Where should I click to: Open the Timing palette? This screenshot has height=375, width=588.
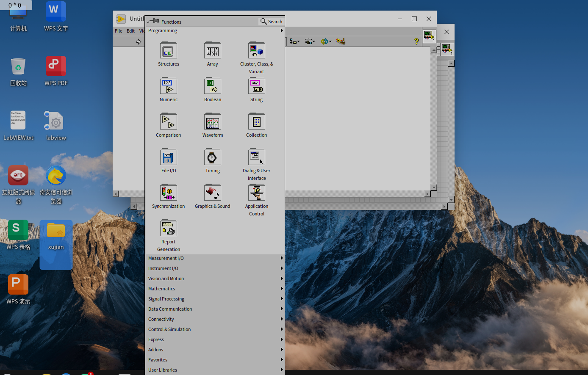click(x=213, y=157)
